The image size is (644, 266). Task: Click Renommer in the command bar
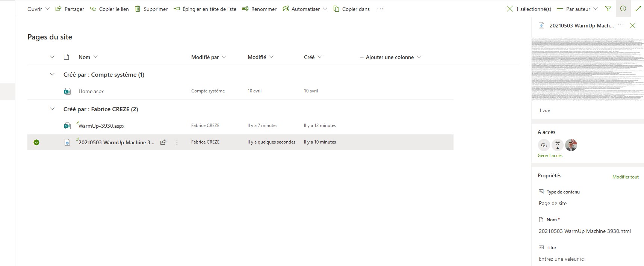click(x=259, y=9)
